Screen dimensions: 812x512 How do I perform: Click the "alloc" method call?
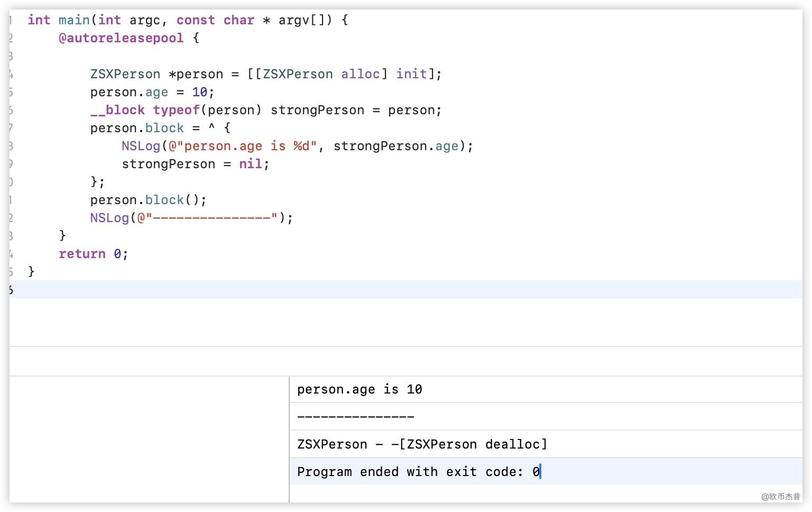pyautogui.click(x=360, y=74)
